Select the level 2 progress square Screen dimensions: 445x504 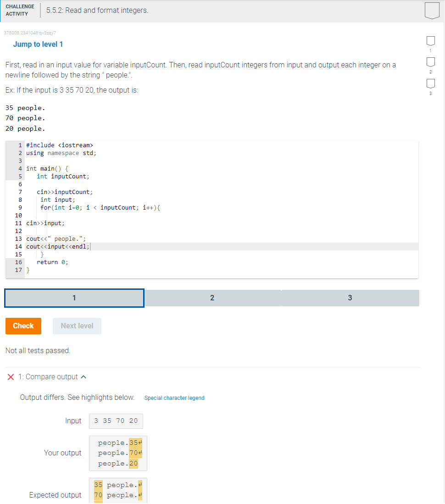coord(430,62)
